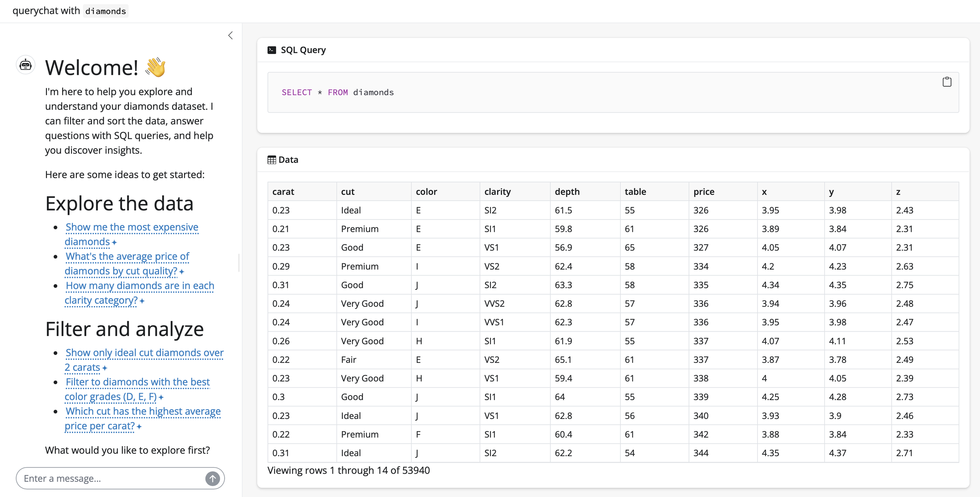This screenshot has height=497, width=980.
Task: Send message with the arrow button
Action: [x=212, y=478]
